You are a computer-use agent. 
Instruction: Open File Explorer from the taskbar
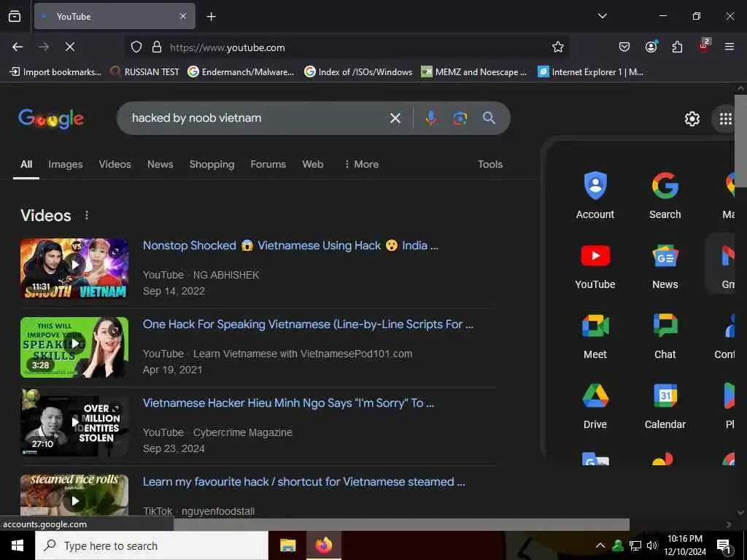click(x=287, y=545)
